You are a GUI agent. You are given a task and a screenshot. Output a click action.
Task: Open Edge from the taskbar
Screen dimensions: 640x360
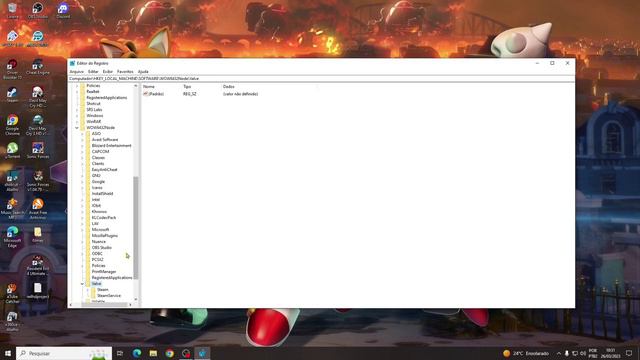point(137,353)
